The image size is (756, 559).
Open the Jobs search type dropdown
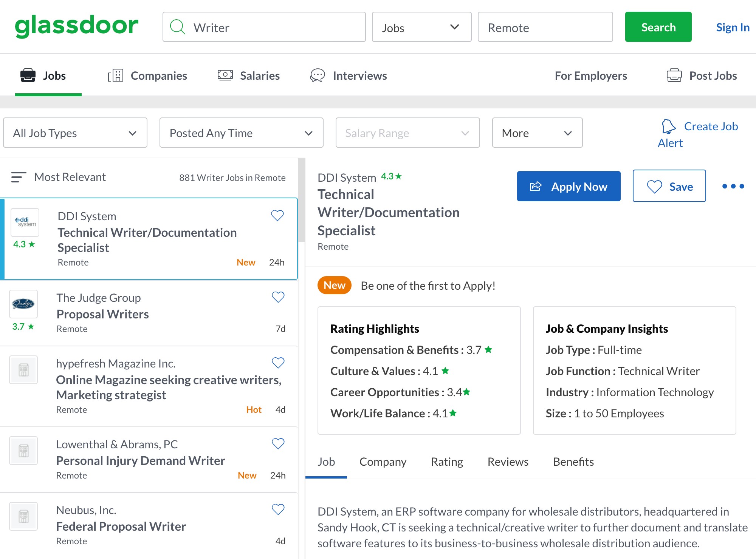[421, 27]
